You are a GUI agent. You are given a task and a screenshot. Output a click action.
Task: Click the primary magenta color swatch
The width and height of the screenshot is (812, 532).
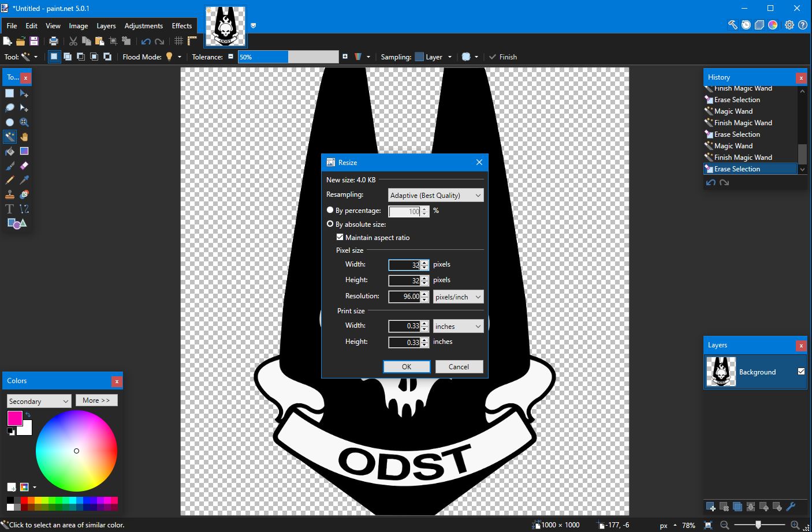coord(14,418)
